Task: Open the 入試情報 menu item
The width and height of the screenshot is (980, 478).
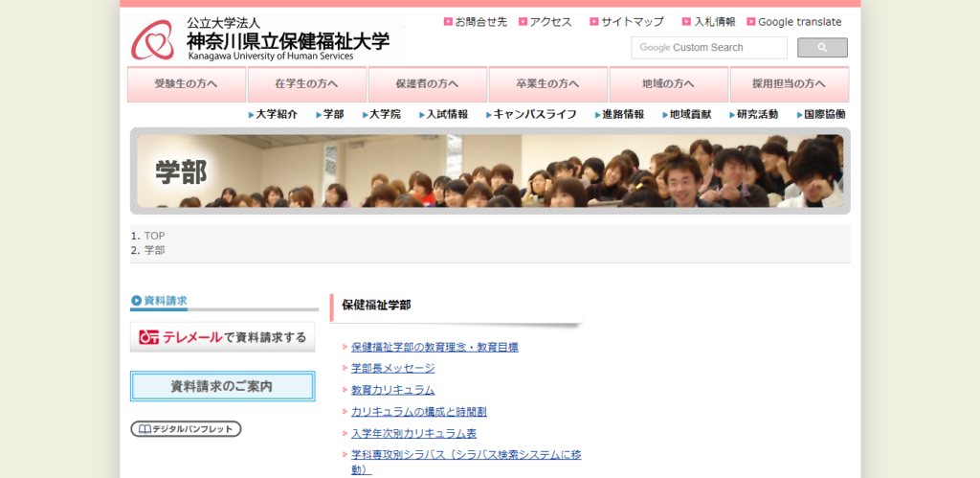Action: tap(444, 115)
